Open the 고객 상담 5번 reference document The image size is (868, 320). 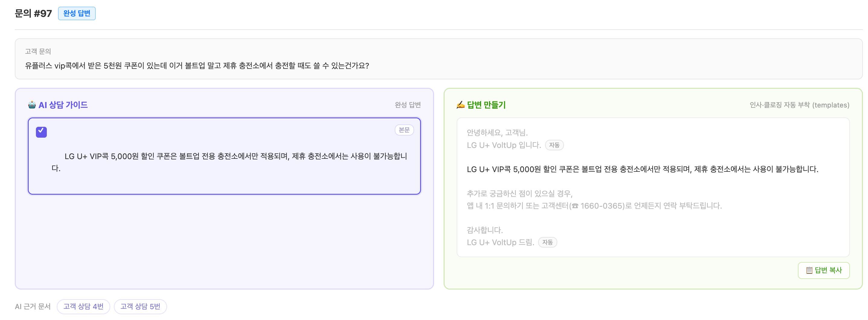[x=140, y=306]
